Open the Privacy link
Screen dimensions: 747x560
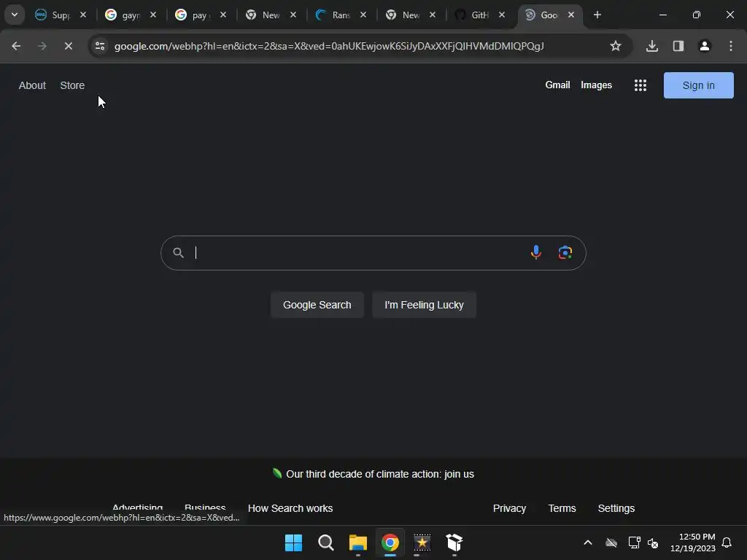tap(509, 508)
